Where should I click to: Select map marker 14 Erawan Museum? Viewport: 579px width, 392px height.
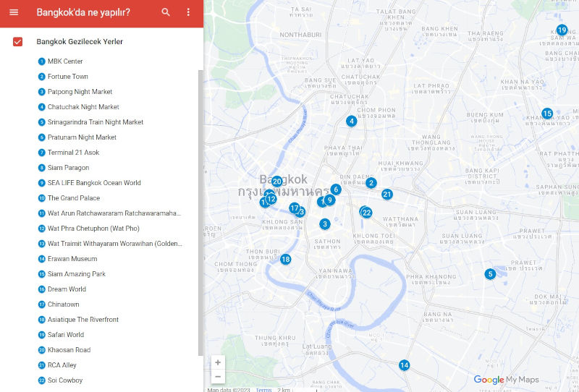404,365
